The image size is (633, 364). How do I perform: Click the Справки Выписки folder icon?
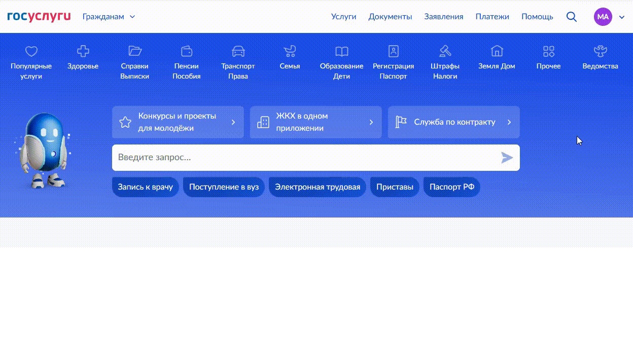tap(134, 51)
